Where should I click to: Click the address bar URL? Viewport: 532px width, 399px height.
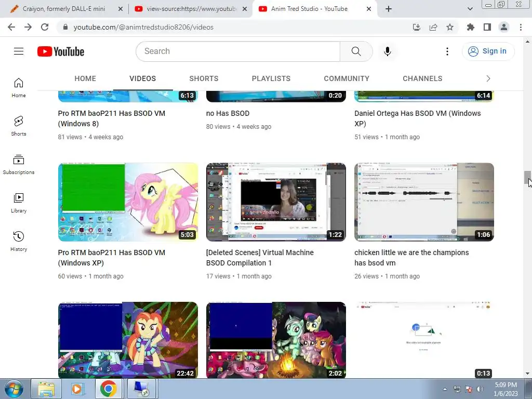coord(143,27)
